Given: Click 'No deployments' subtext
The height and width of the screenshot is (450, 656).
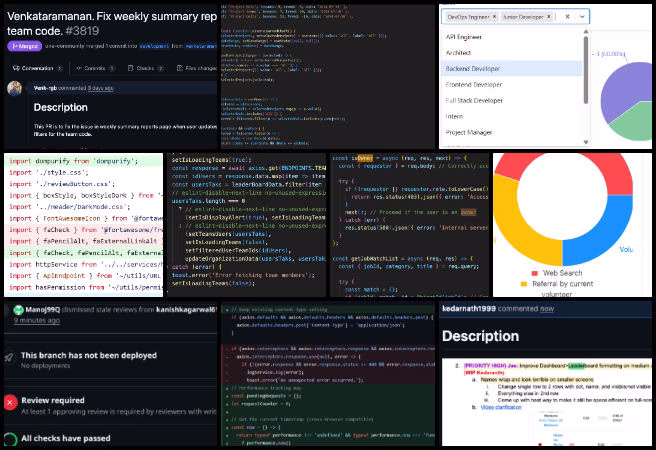Looking at the screenshot, I should tap(46, 366).
